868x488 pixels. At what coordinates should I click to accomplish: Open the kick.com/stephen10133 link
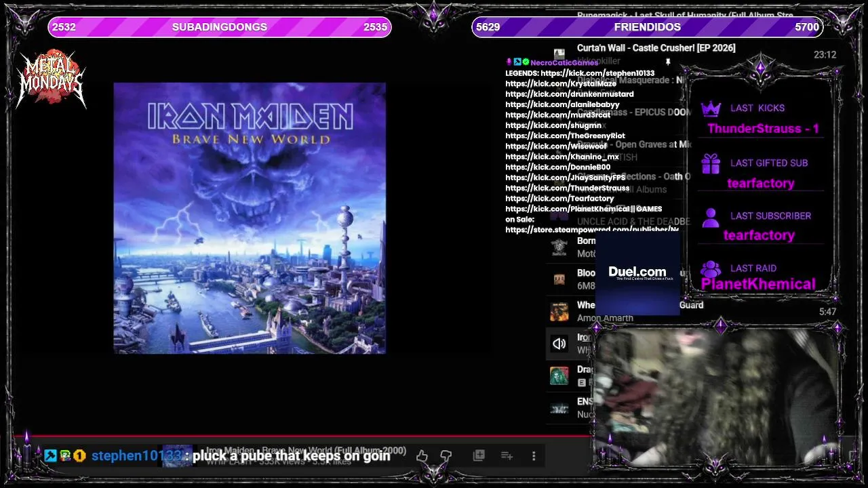click(x=597, y=73)
